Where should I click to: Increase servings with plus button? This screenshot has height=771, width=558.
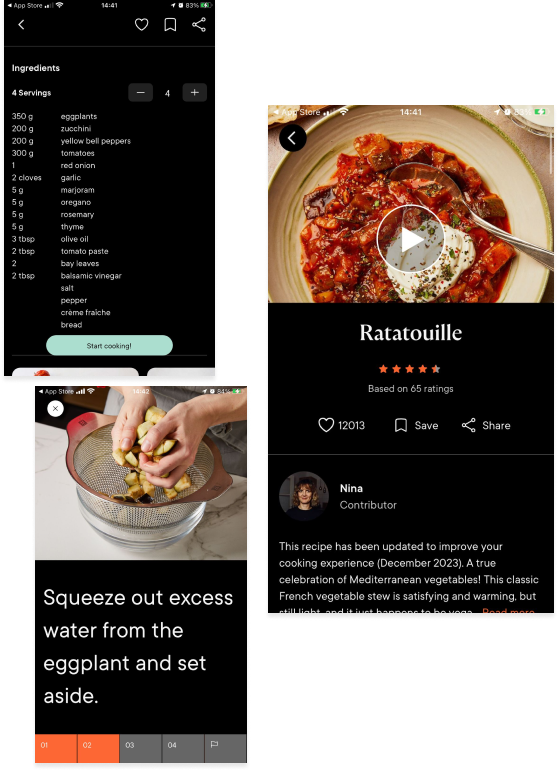[195, 92]
